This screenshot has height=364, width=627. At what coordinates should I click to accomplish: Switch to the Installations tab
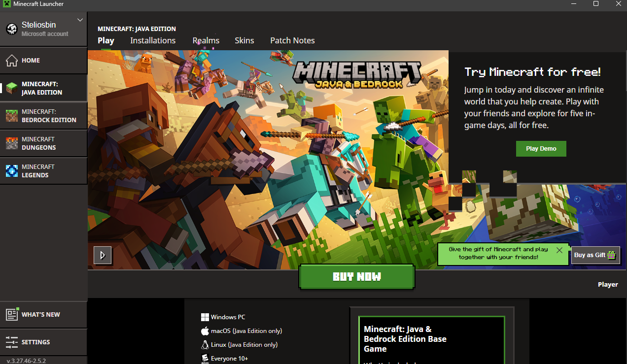[153, 40]
